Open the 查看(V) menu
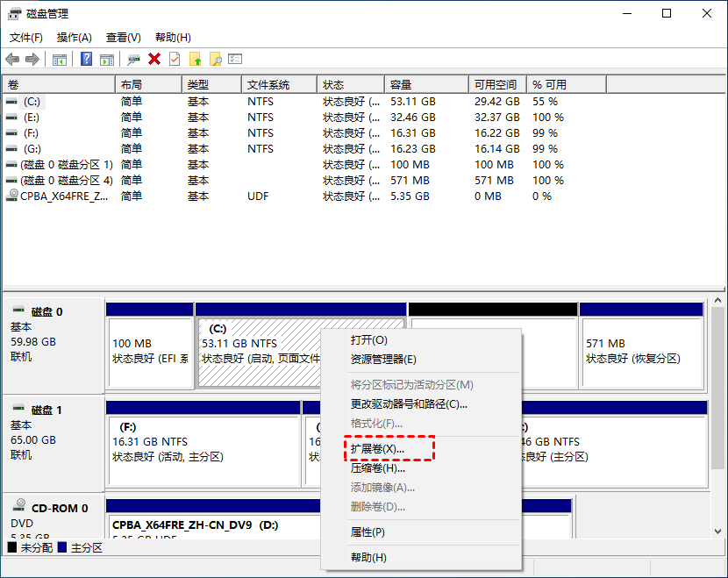This screenshot has height=578, width=728. click(x=123, y=38)
